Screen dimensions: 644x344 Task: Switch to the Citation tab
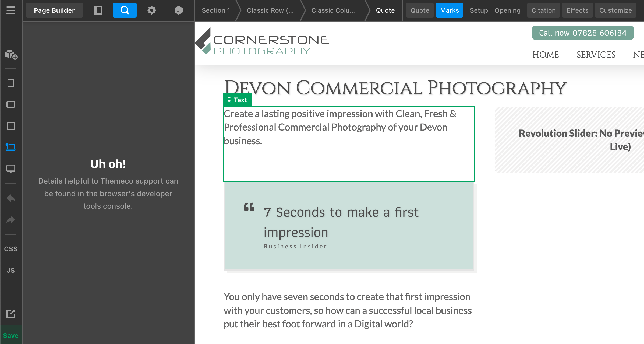coord(543,10)
